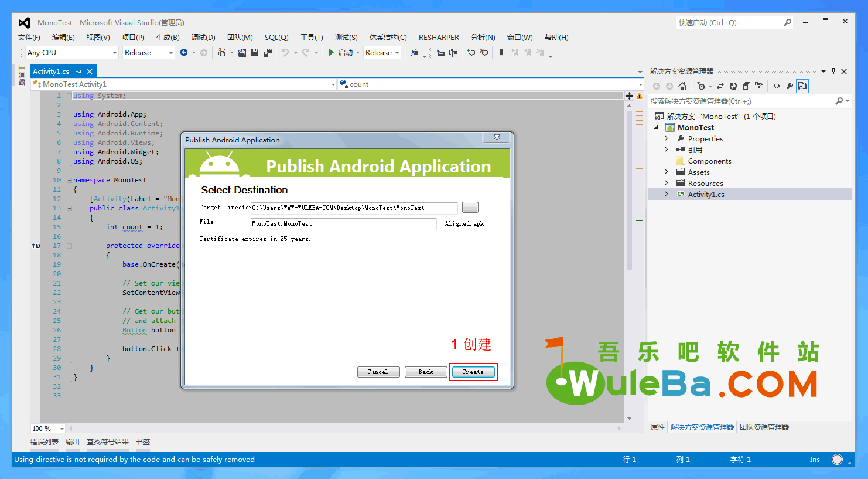
Task: Toggle Preview Selected Items in Solution Explorer
Action: click(802, 86)
